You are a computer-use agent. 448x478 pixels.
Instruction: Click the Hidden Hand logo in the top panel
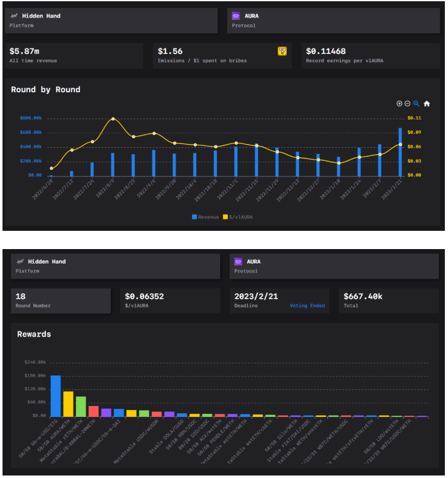click(x=14, y=16)
